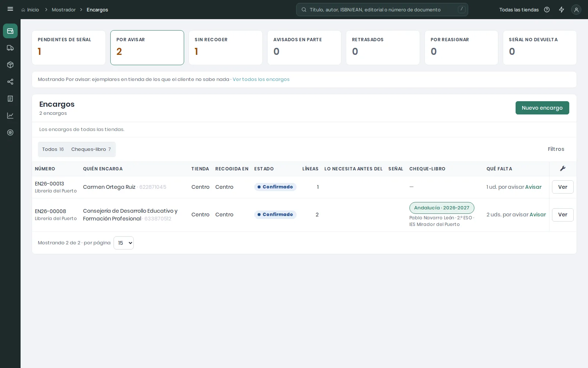
Task: Select the Por reasignar card
Action: (x=461, y=47)
